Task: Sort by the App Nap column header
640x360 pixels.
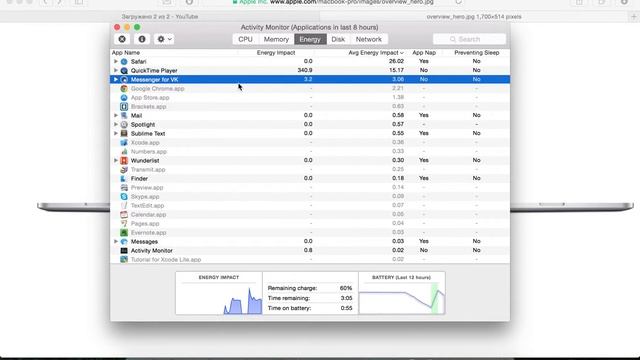Action: 424,53
